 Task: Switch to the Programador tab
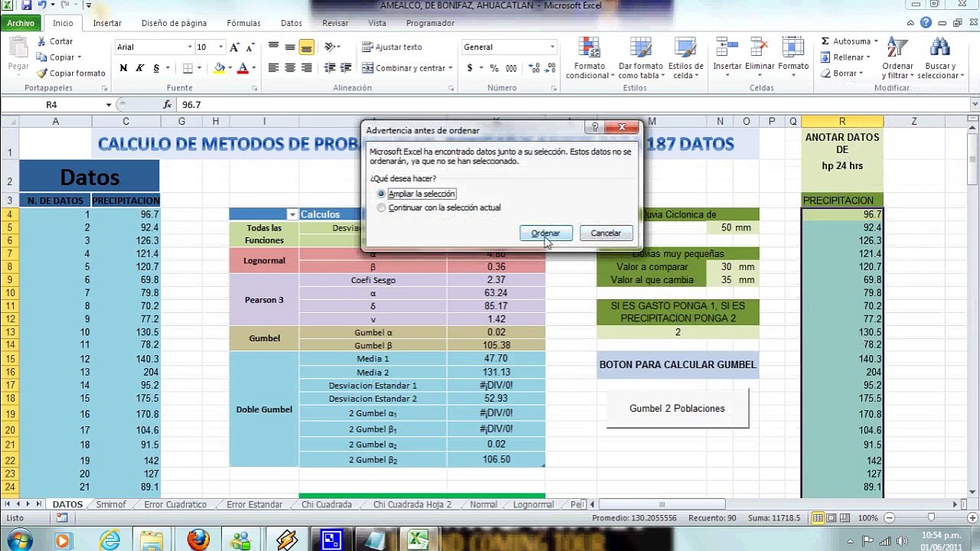430,23
